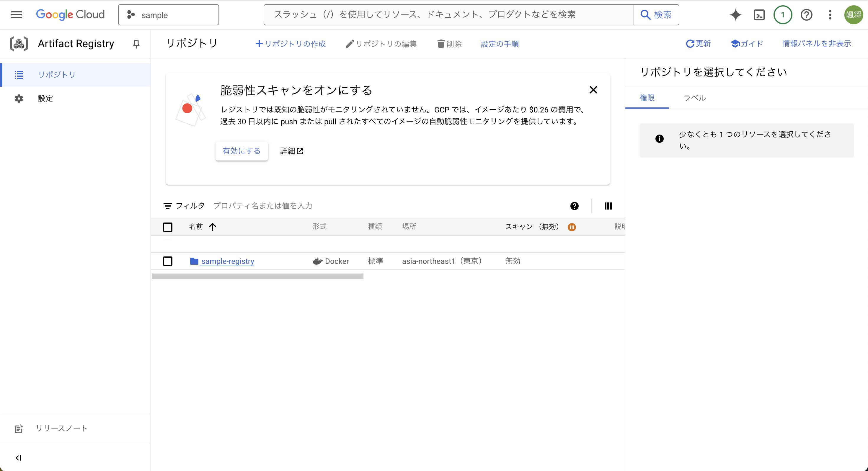
Task: Open the Gemini sparkle assistant icon
Action: tap(735, 15)
